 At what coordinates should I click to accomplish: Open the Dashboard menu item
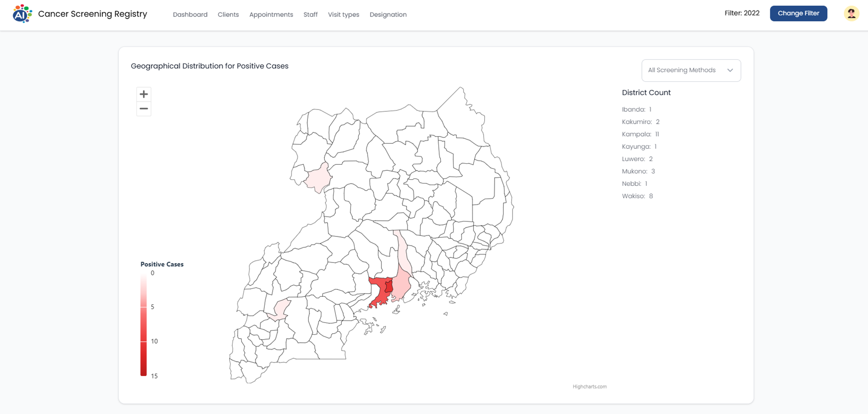click(x=190, y=15)
